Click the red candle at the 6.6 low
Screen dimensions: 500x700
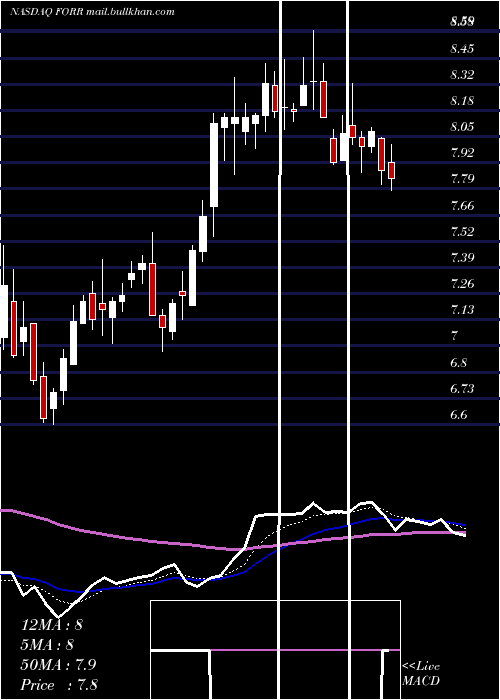pyautogui.click(x=43, y=397)
